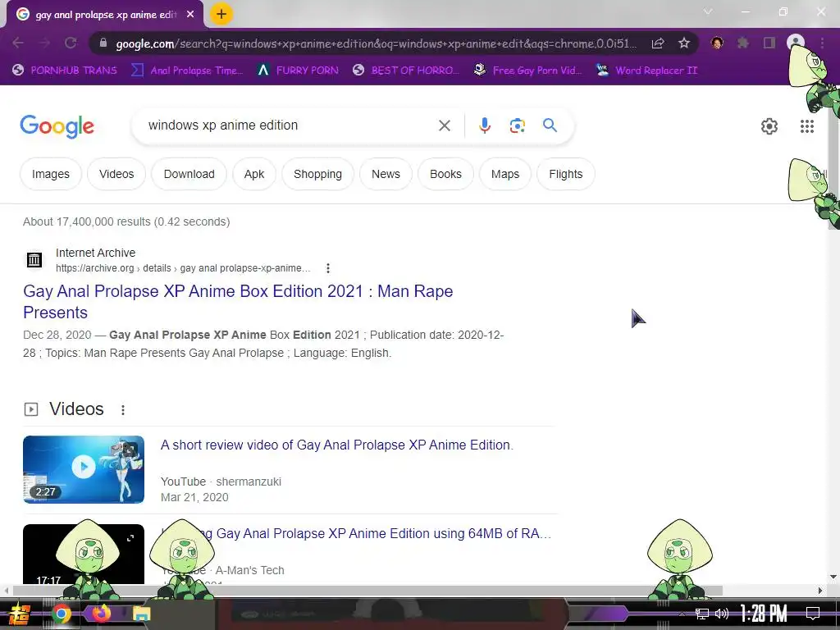
Task: Open network status in the system tray
Action: pos(702,614)
